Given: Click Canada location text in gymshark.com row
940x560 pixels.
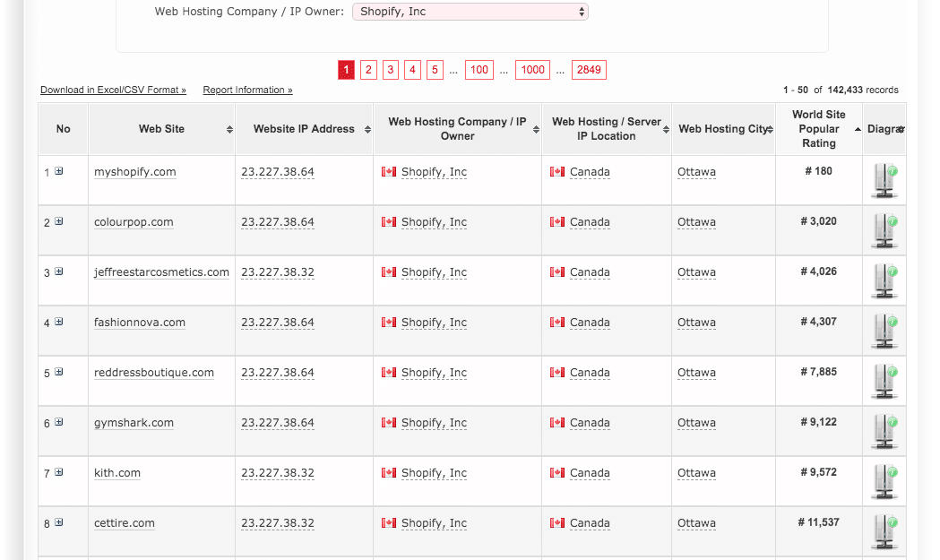Looking at the screenshot, I should tap(590, 423).
